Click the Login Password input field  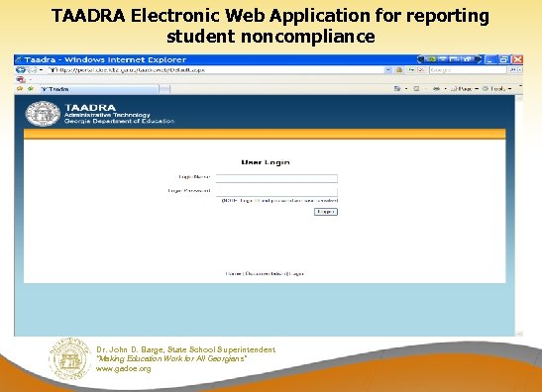point(276,192)
